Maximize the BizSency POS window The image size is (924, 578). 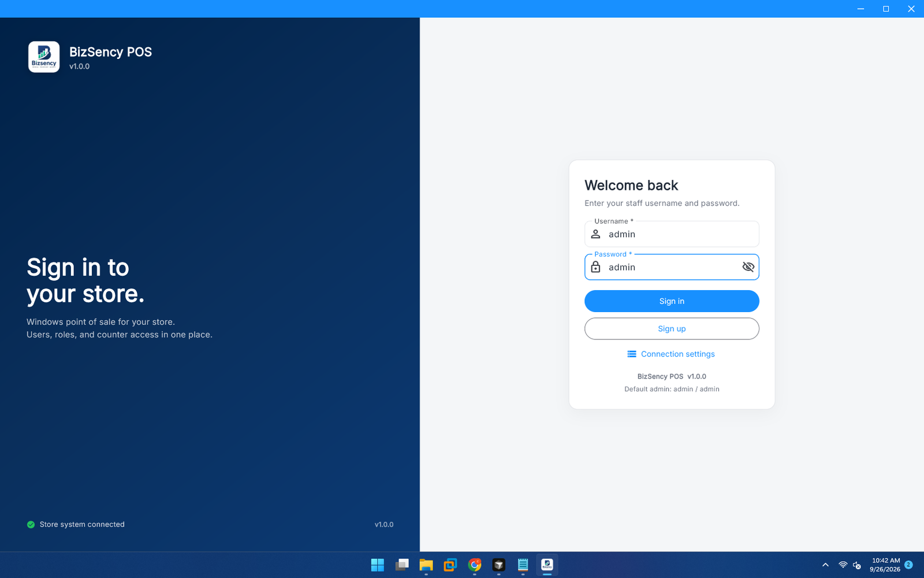click(x=886, y=9)
